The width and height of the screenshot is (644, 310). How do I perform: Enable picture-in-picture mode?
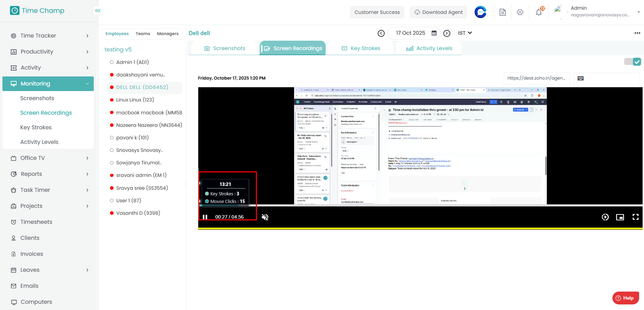[620, 217]
